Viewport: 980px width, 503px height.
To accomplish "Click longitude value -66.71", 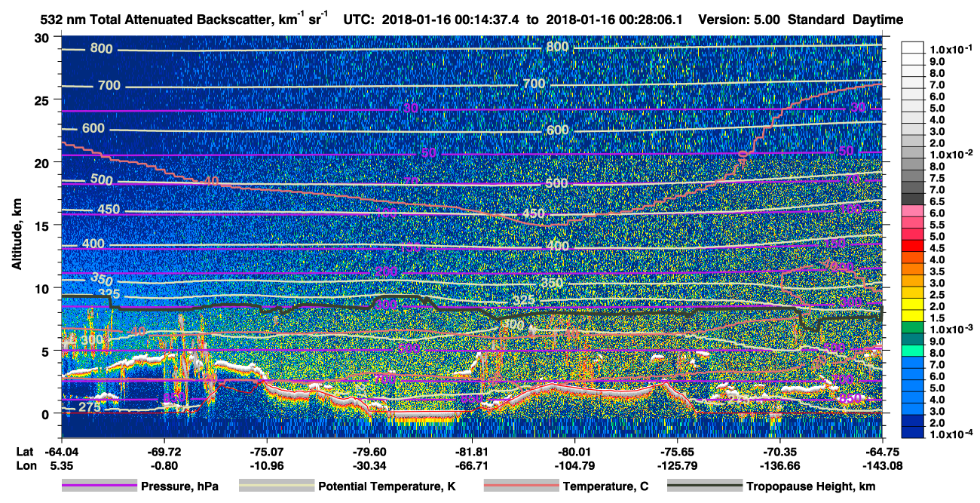I will [471, 465].
